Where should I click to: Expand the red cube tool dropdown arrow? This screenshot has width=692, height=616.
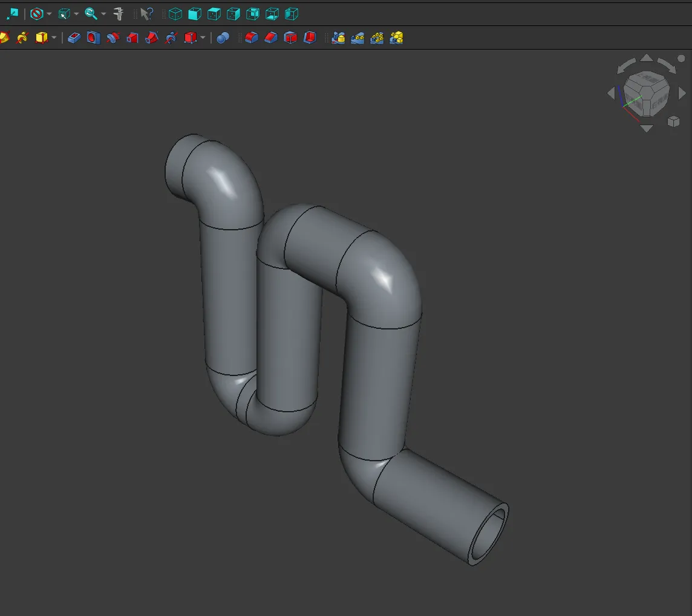coord(203,38)
